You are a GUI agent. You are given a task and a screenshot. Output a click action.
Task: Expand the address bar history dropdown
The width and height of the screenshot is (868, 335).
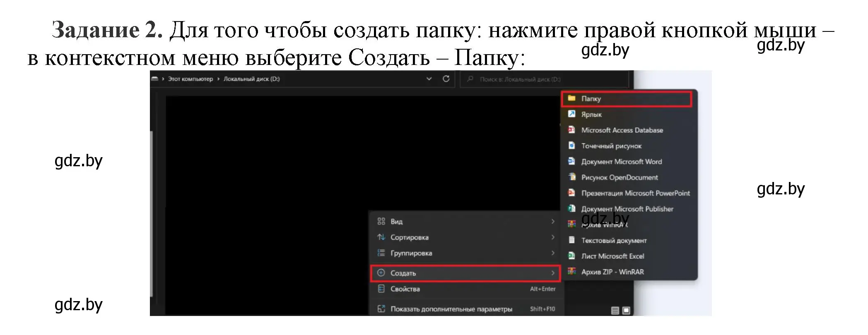click(429, 79)
